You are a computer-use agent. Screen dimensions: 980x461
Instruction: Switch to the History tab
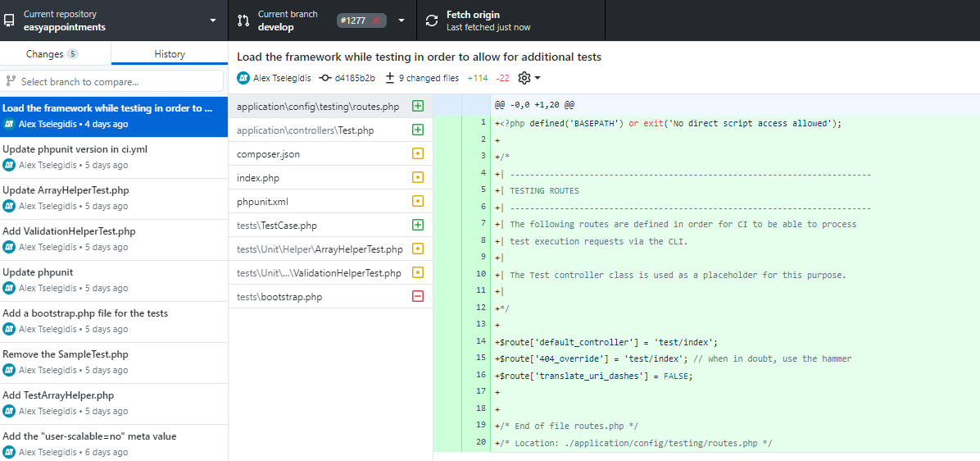click(x=170, y=54)
